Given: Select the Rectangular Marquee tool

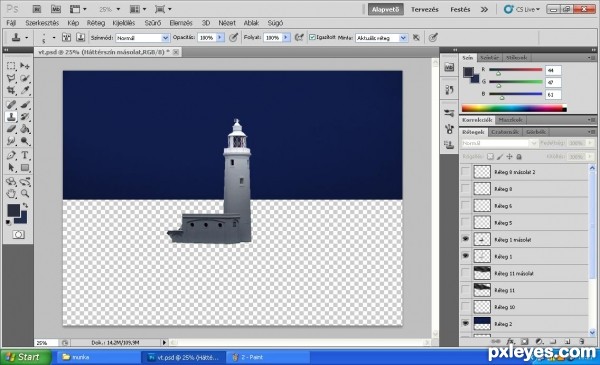Looking at the screenshot, I should point(11,66).
